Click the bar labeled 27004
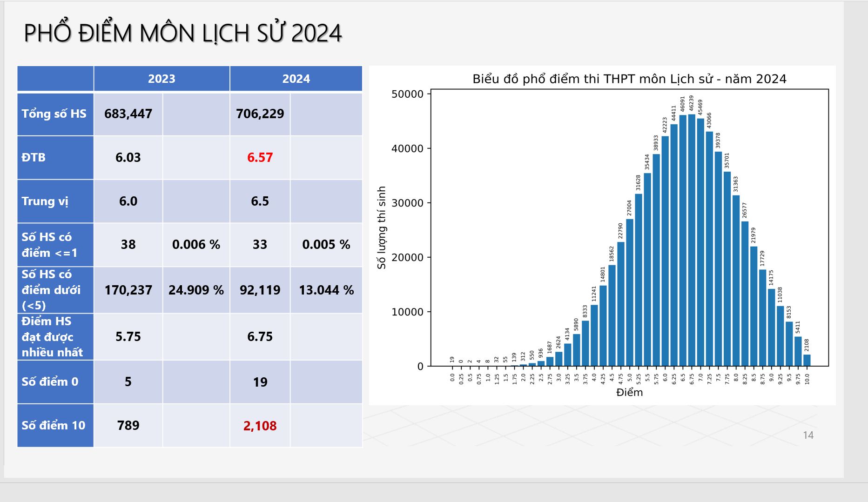 point(630,293)
